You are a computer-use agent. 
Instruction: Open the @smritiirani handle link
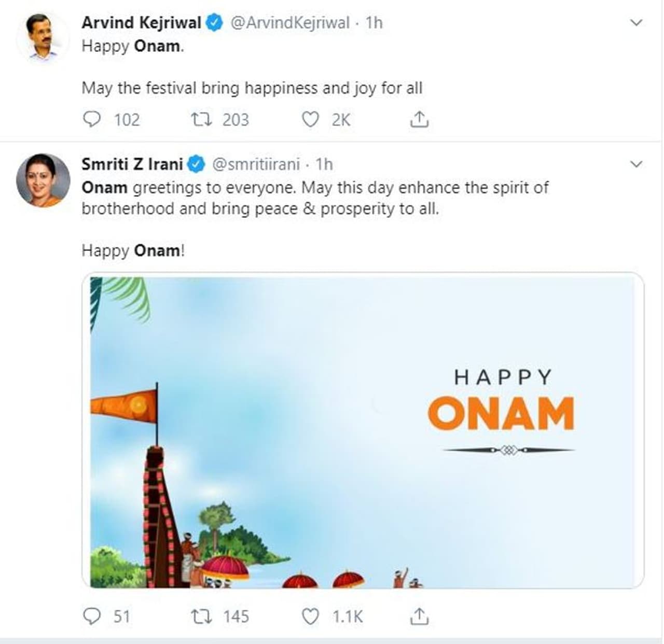click(256, 164)
